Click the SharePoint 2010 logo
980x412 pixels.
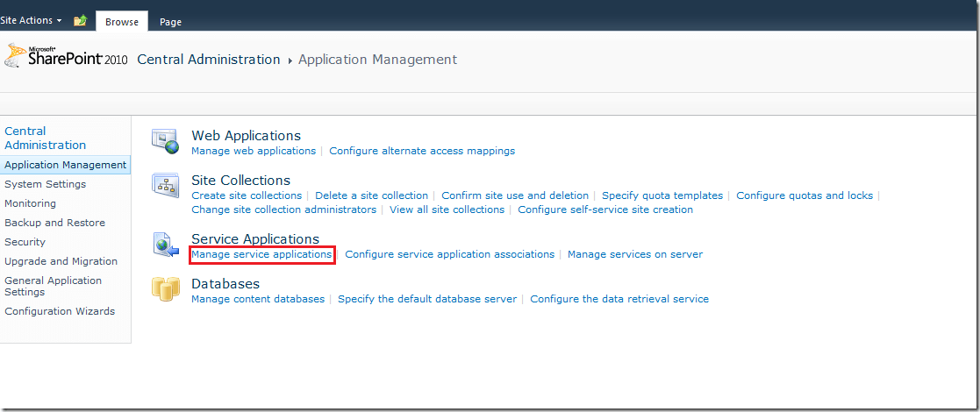(x=66, y=57)
